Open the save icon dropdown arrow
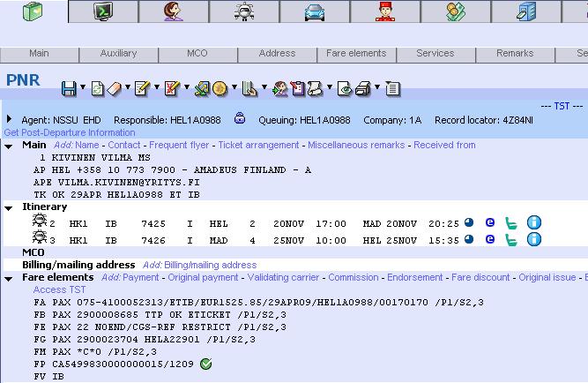The height and width of the screenshot is (383, 588). [x=83, y=87]
